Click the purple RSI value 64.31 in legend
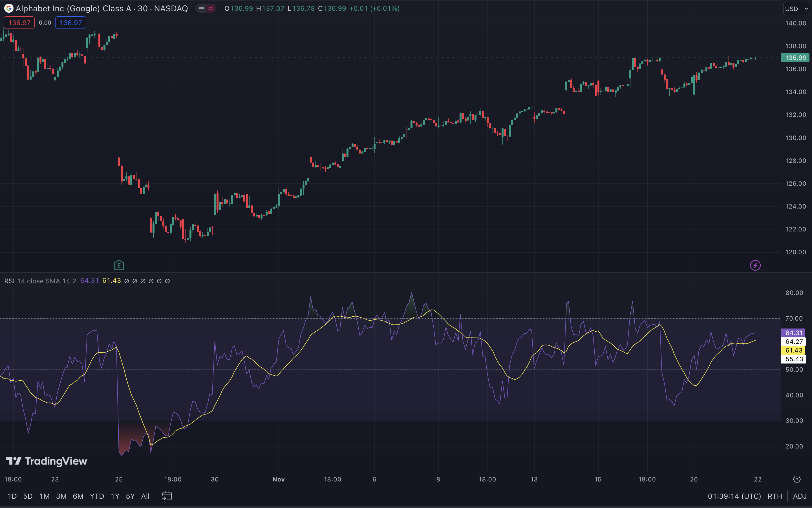The width and height of the screenshot is (812, 508). coord(90,281)
